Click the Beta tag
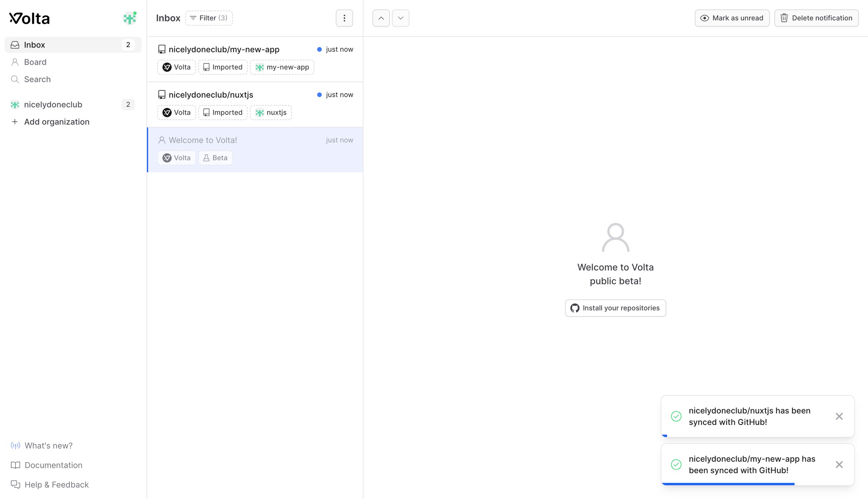 (216, 158)
